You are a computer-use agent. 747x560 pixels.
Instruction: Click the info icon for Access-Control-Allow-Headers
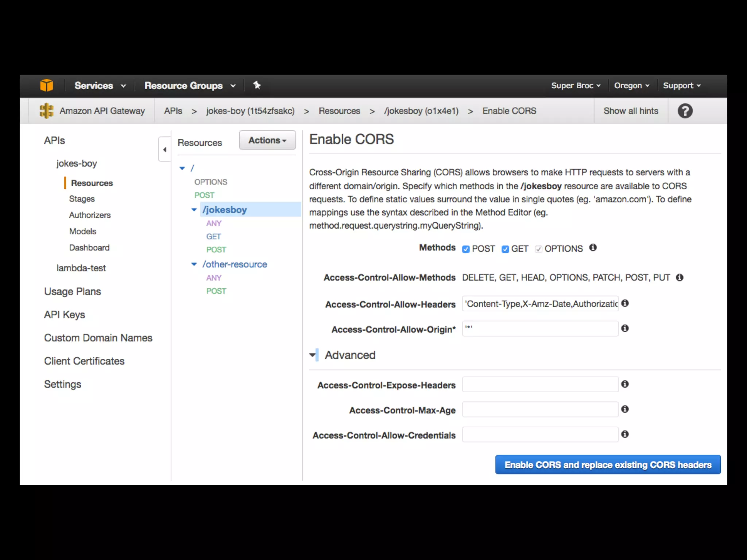tap(625, 303)
